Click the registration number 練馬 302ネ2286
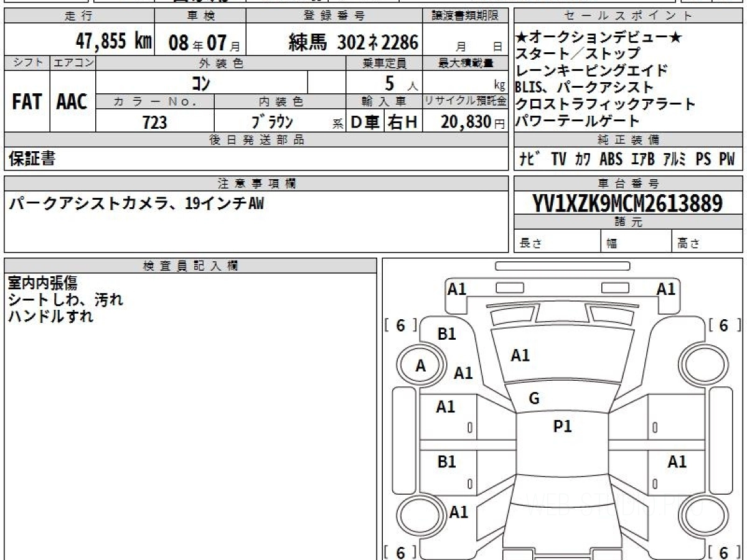Screen dimensions: 747x560 (354, 42)
